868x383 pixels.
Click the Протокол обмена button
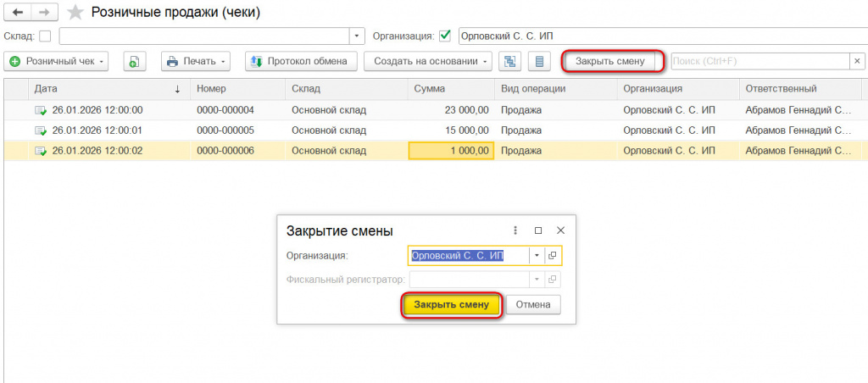pos(301,61)
